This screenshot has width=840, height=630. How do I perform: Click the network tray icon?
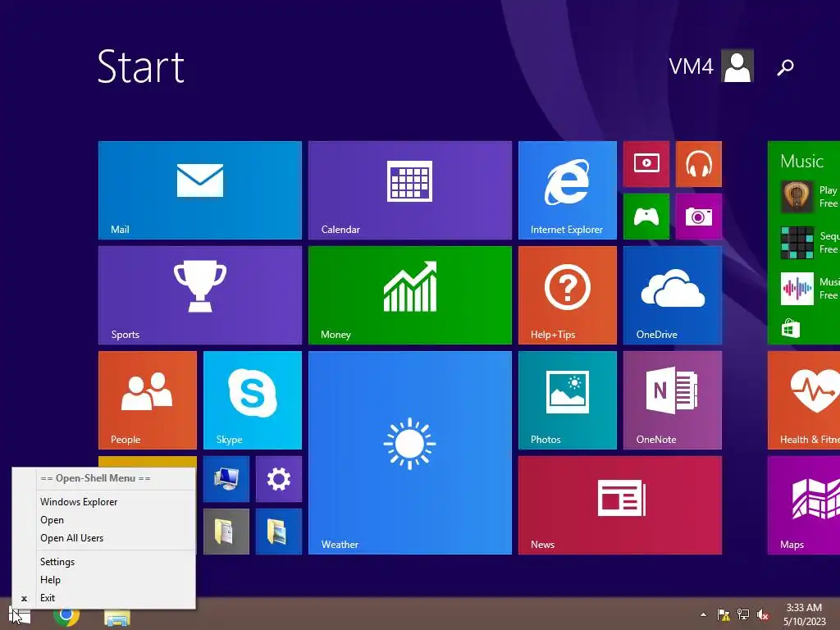[743, 614]
